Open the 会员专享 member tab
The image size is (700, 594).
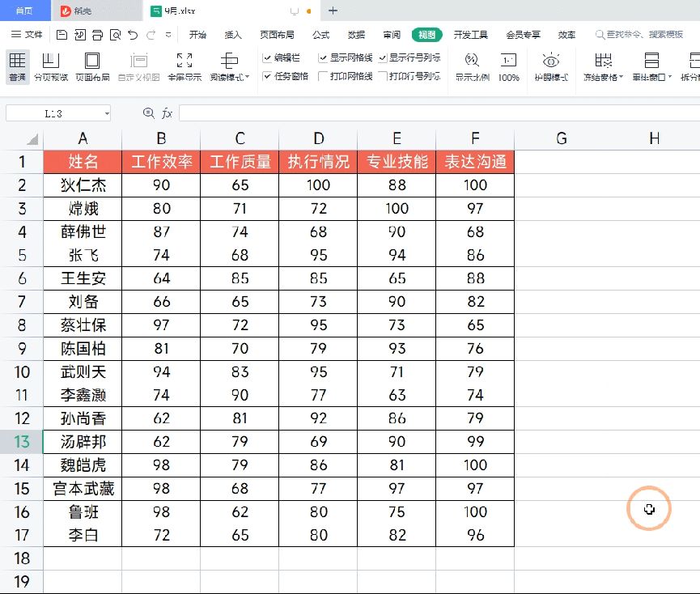[523, 35]
